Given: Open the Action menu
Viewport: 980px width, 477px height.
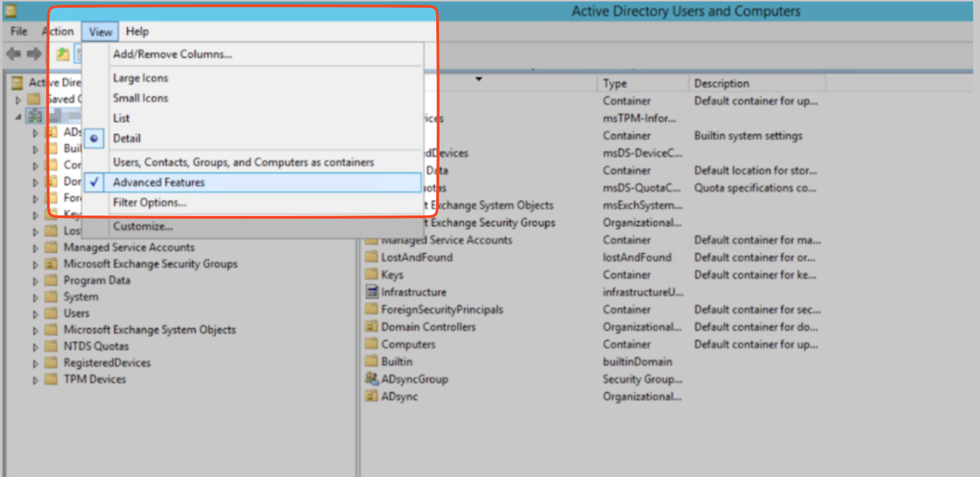Looking at the screenshot, I should click(x=57, y=31).
